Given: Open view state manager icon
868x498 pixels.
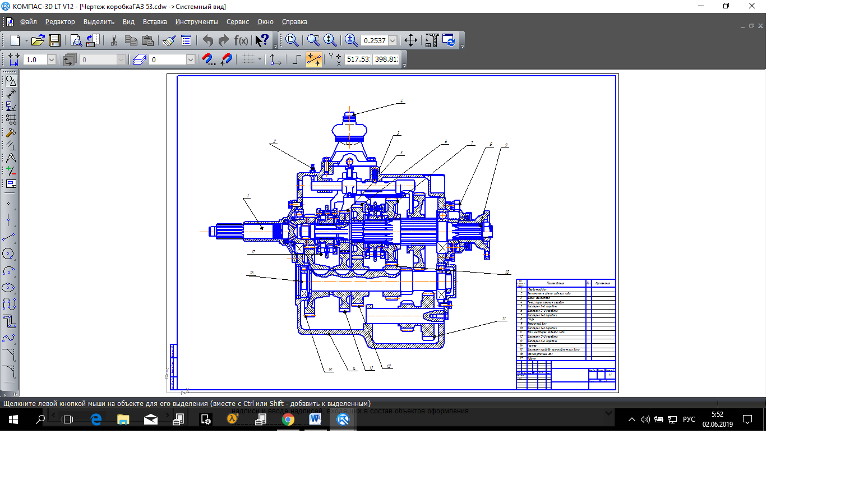Looking at the screenshot, I should pyautogui.click(x=70, y=59).
